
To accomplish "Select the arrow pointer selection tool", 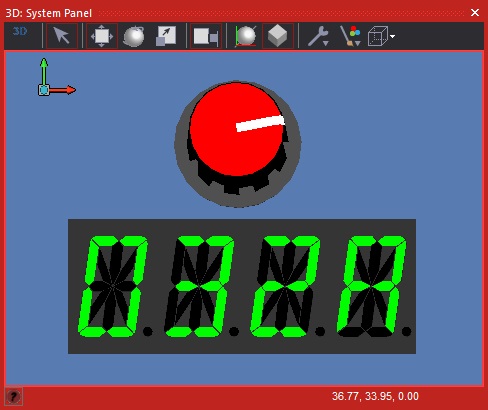I will [62, 36].
